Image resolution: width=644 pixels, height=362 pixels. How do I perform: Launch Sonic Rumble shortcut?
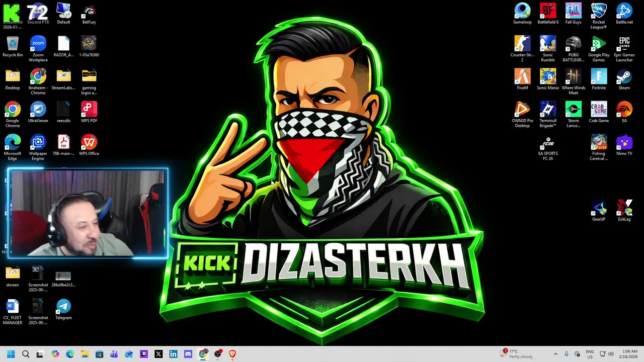pyautogui.click(x=548, y=49)
